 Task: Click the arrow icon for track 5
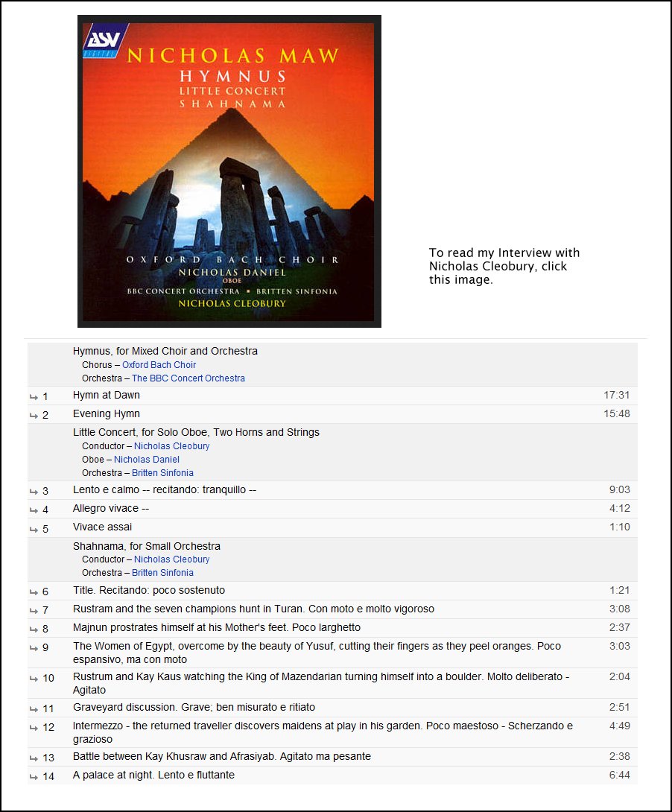[x=34, y=530]
